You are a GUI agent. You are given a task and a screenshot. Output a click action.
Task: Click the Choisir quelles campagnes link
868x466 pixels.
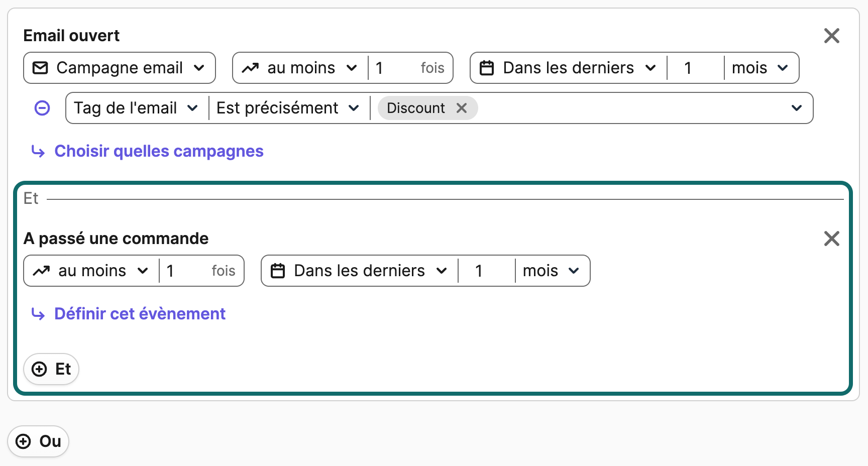(x=159, y=151)
